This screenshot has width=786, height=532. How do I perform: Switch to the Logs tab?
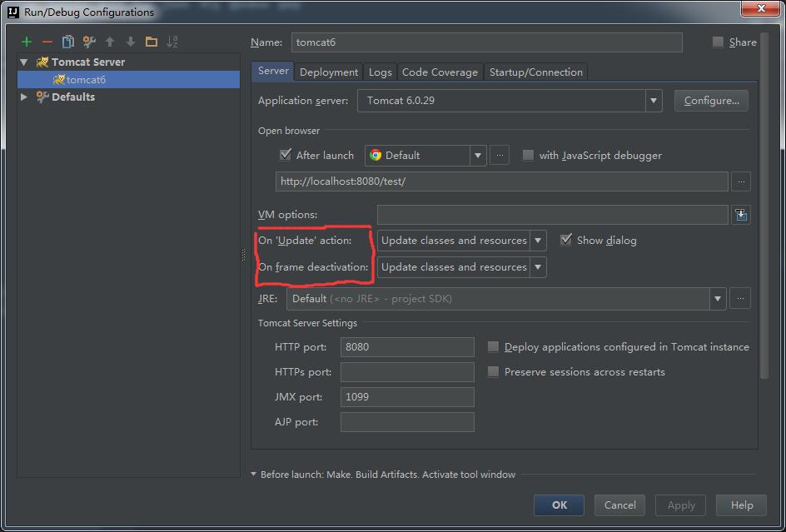(x=380, y=72)
